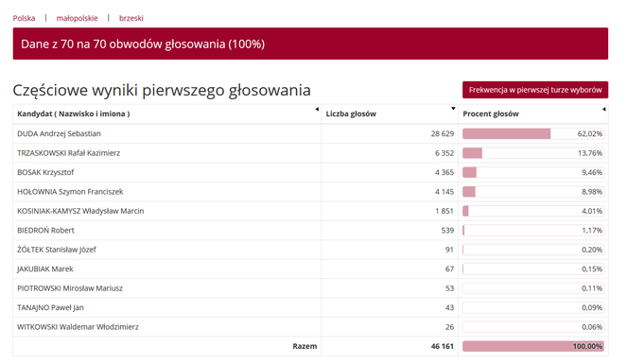Select BOSAK Krzysztof name
This screenshot has width=628, height=364.
45,172
